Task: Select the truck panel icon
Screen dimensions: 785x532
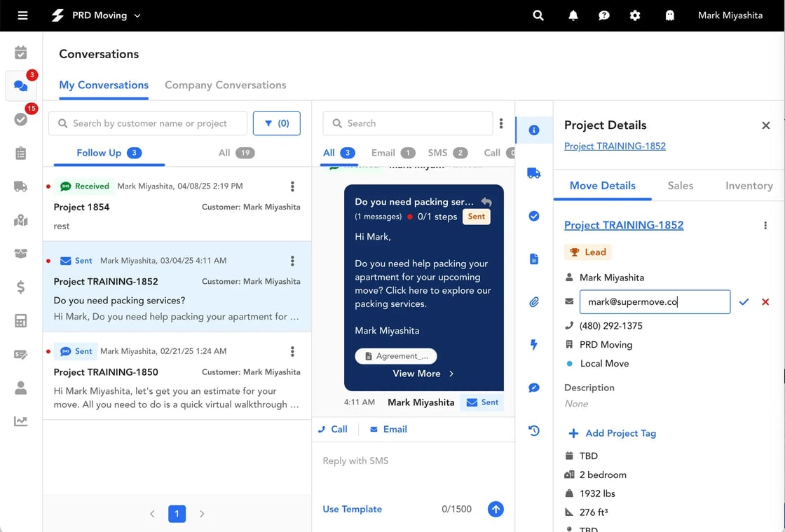Action: pos(534,173)
